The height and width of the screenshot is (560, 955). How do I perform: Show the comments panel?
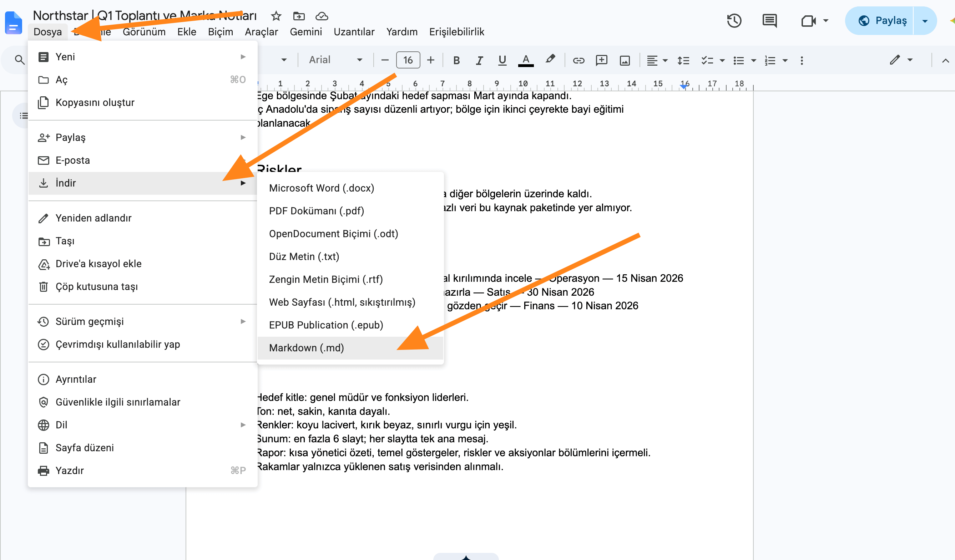769,20
